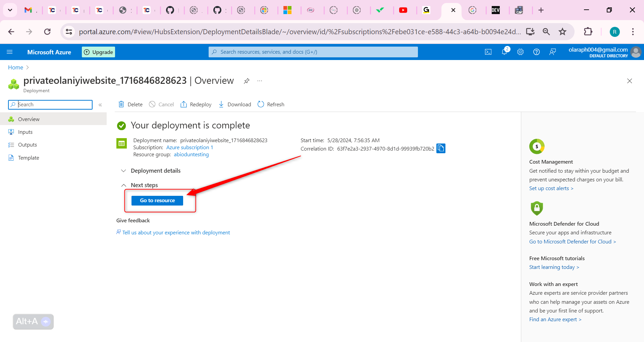The image size is (644, 342).
Task: Click the deployment cubes icon beside title
Action: (13, 84)
